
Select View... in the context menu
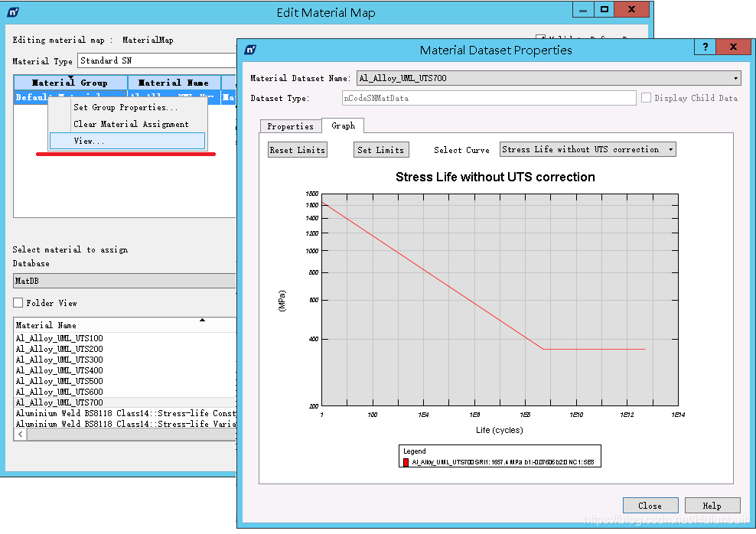pyautogui.click(x=127, y=141)
